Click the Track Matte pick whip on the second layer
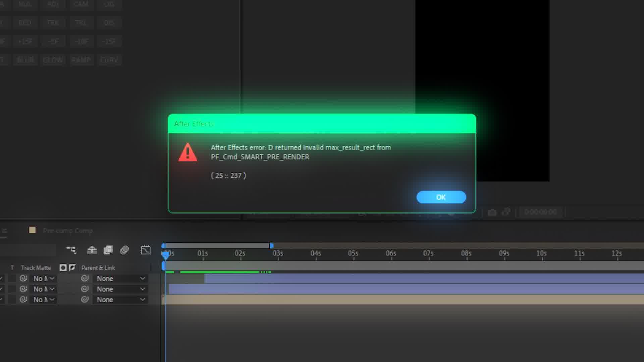The image size is (644, 362). [23, 289]
